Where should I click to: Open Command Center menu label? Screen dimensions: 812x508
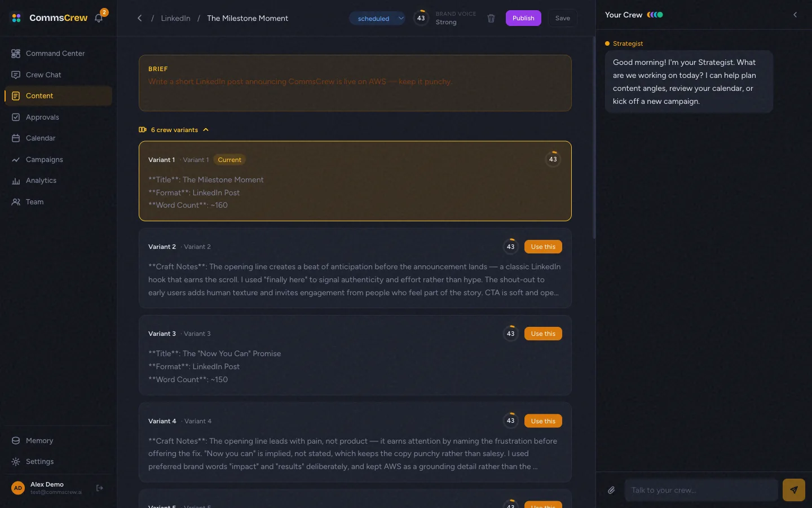[55, 54]
